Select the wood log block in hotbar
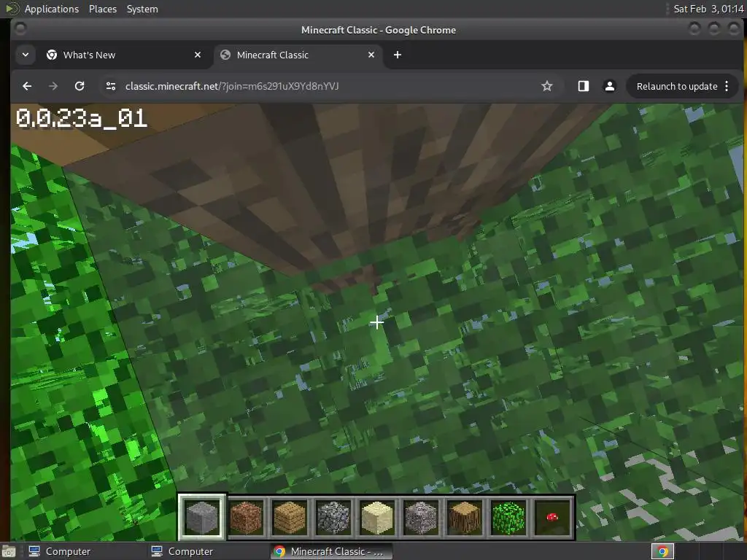This screenshot has height=560, width=747. pyautogui.click(x=465, y=517)
